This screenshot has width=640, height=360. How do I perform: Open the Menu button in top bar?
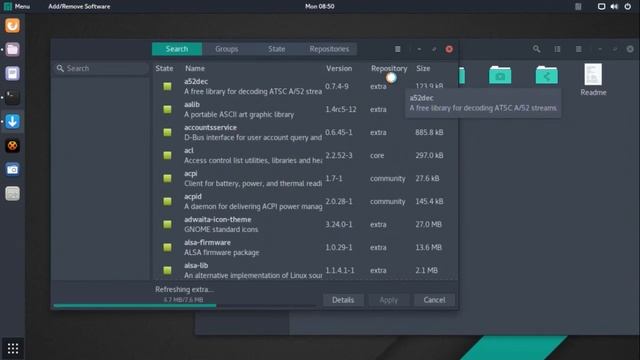(x=17, y=6)
